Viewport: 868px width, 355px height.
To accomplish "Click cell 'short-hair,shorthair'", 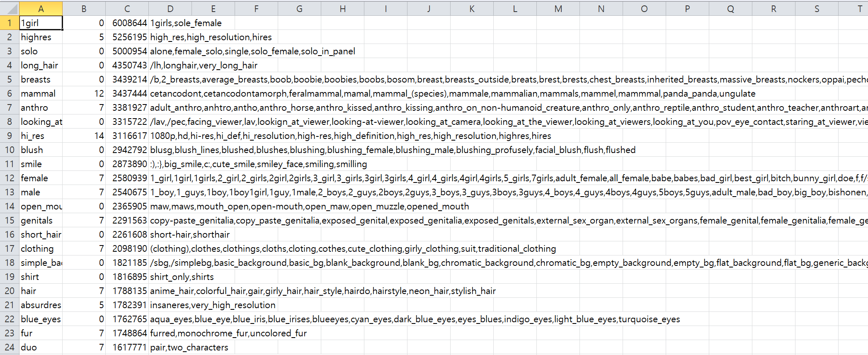I will pyautogui.click(x=190, y=234).
